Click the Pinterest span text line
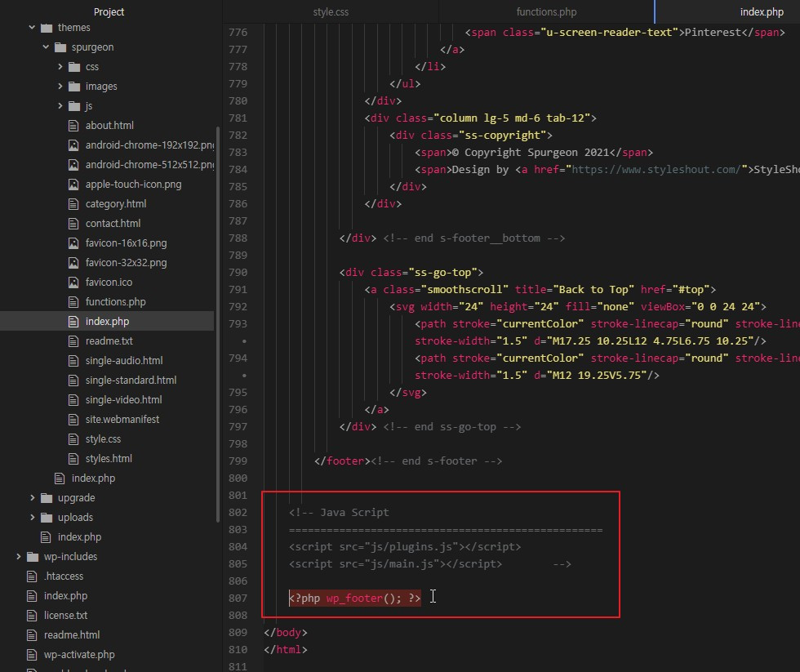Screen dimensions: 800x672 coord(625,32)
